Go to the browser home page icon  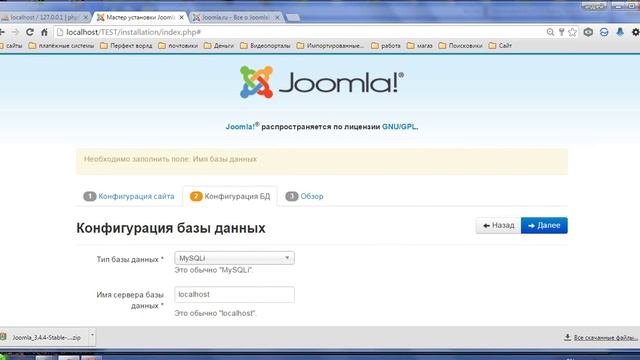pos(44,32)
